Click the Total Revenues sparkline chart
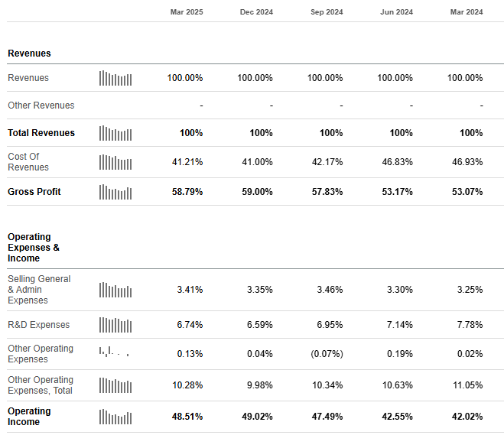The image size is (504, 435). click(115, 133)
